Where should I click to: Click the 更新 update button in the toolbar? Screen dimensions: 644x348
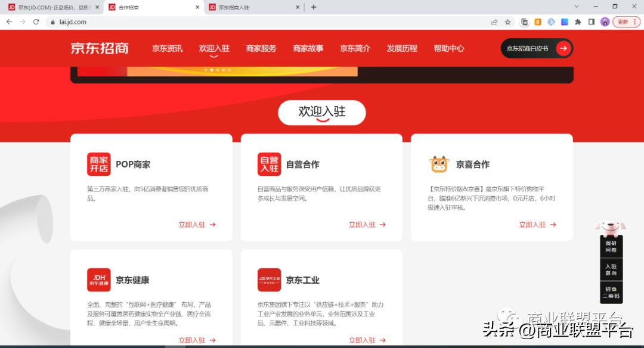click(x=624, y=21)
